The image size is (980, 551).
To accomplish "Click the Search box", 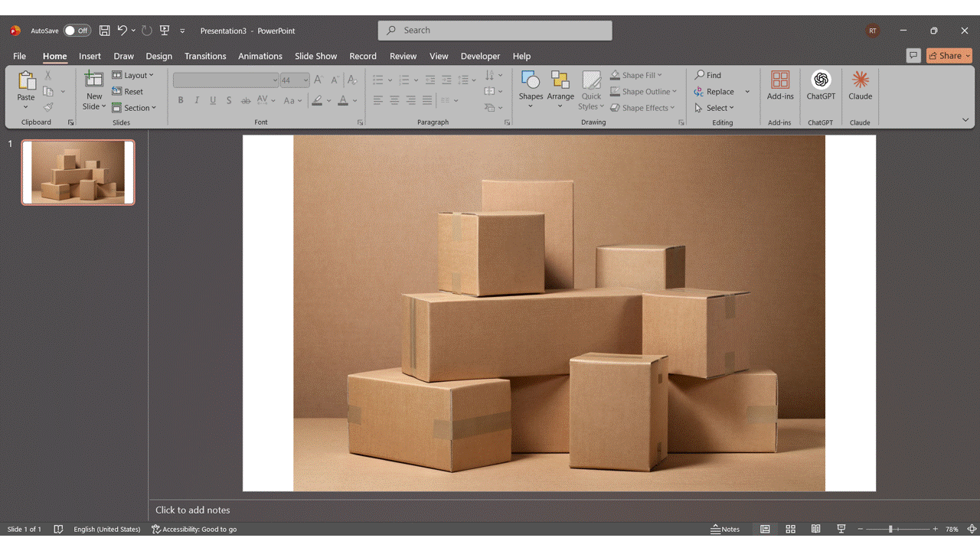I will (x=495, y=31).
